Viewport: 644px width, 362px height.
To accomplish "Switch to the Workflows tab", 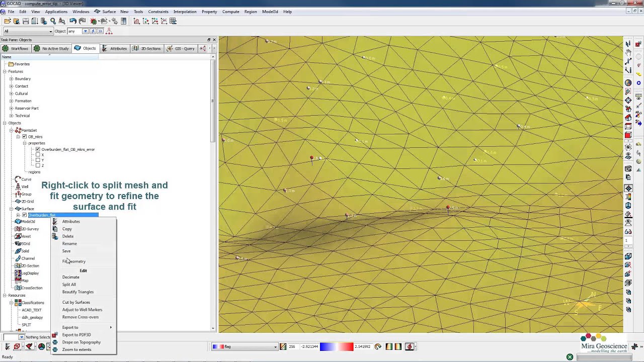I will (x=16, y=48).
